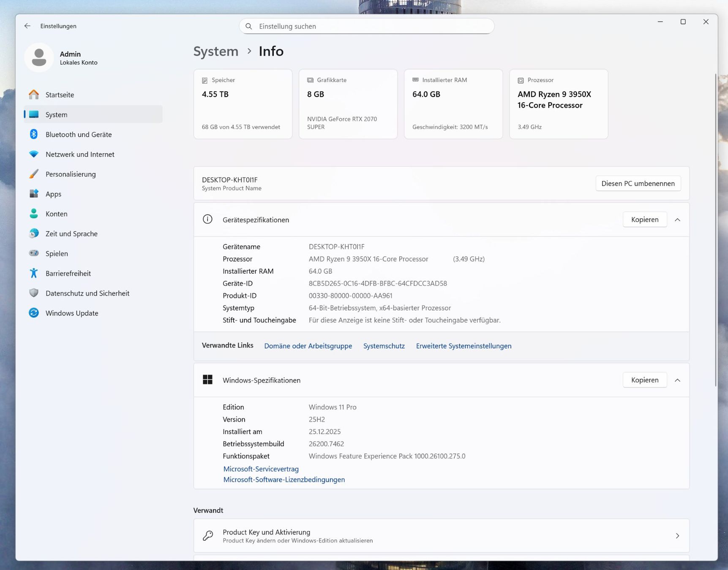Open Systemschutz link

click(384, 346)
